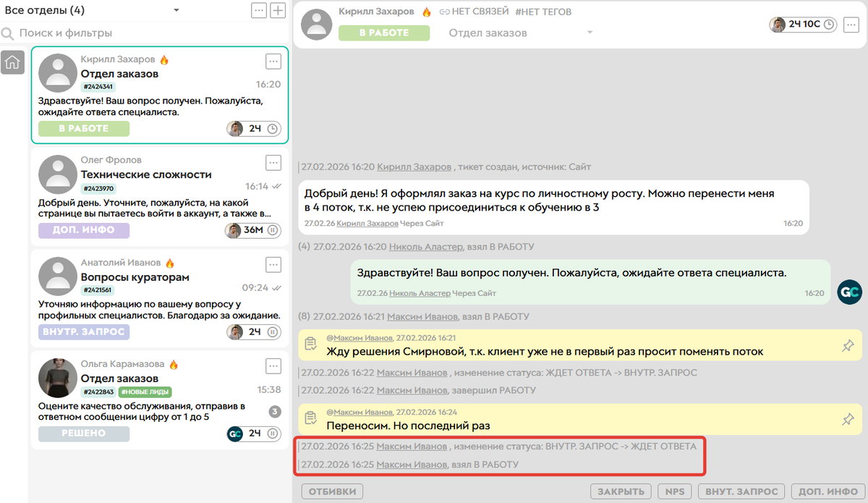Click the 09:24 time on Анатолий Иванов card

[x=255, y=287]
